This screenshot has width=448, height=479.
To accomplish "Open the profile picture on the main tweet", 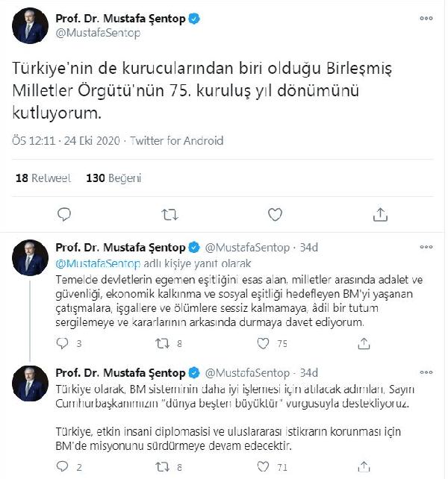I will pos(30,27).
